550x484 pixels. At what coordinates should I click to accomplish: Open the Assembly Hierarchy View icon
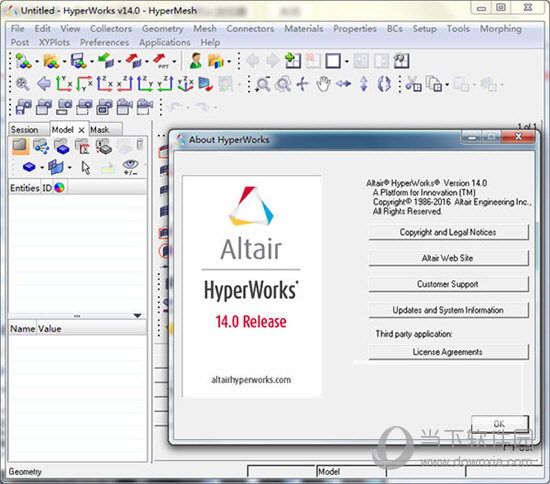tap(41, 146)
